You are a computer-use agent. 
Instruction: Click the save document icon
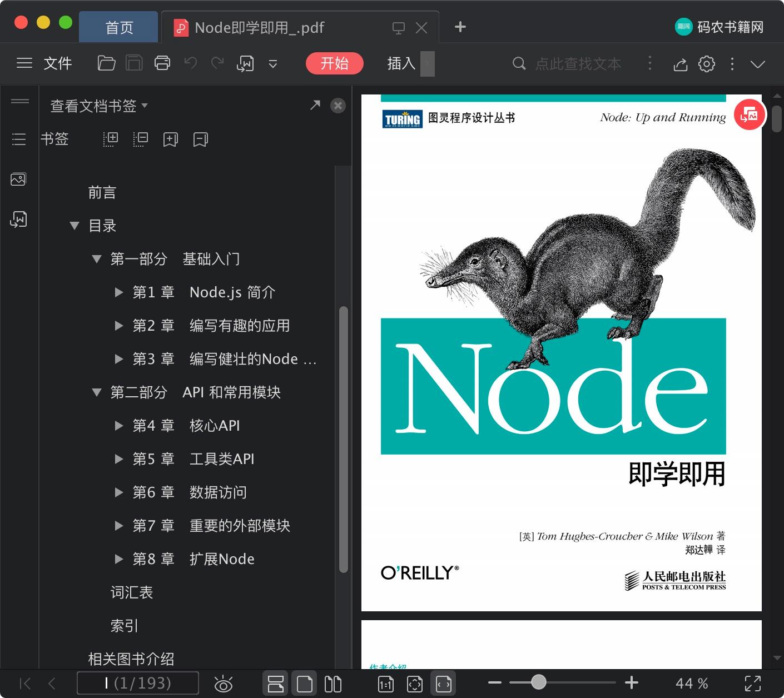[x=134, y=63]
